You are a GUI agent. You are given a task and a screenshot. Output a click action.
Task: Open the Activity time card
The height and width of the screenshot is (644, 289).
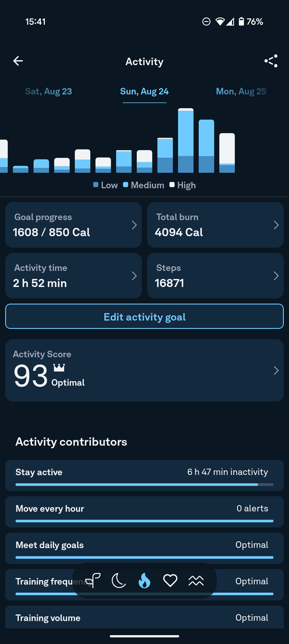tap(73, 276)
